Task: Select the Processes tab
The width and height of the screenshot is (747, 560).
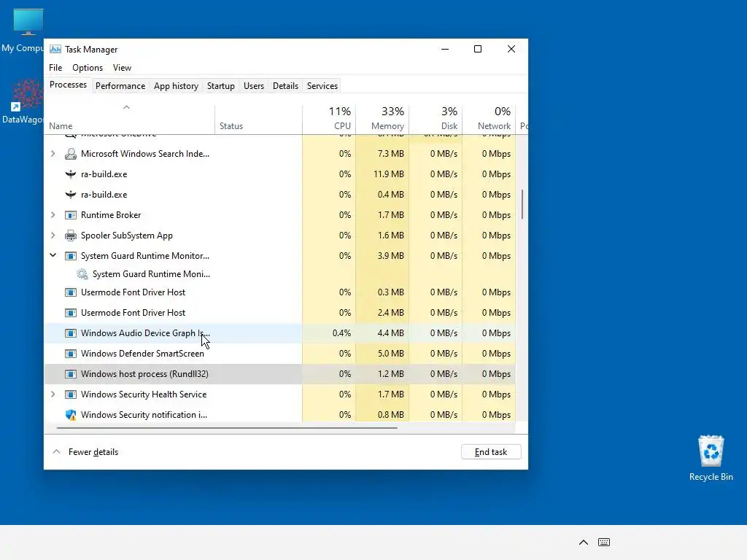Action: click(x=68, y=85)
